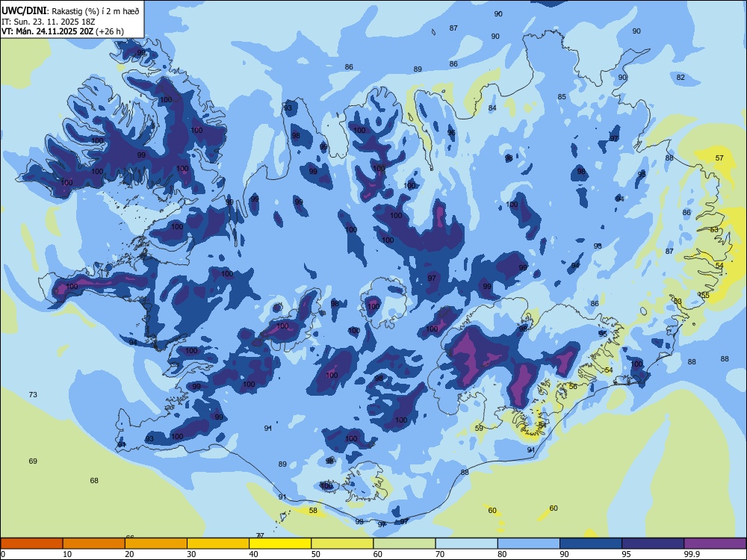Click the '10' legend scale label
This screenshot has height=560, width=747.
click(67, 554)
